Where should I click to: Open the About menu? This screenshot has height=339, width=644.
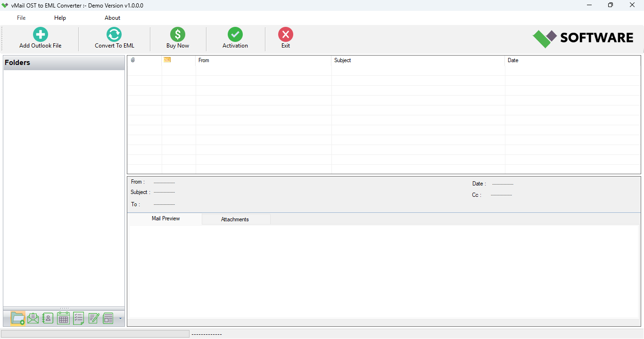coord(112,17)
